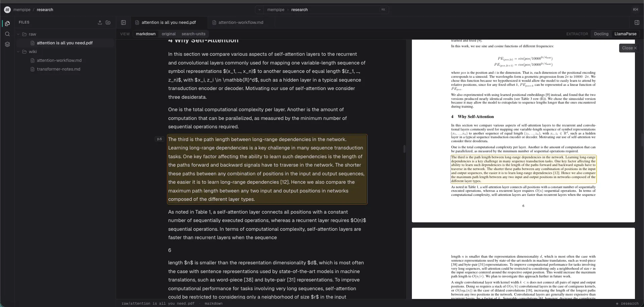Click the research breadcrumb at top left

pyautogui.click(x=45, y=10)
